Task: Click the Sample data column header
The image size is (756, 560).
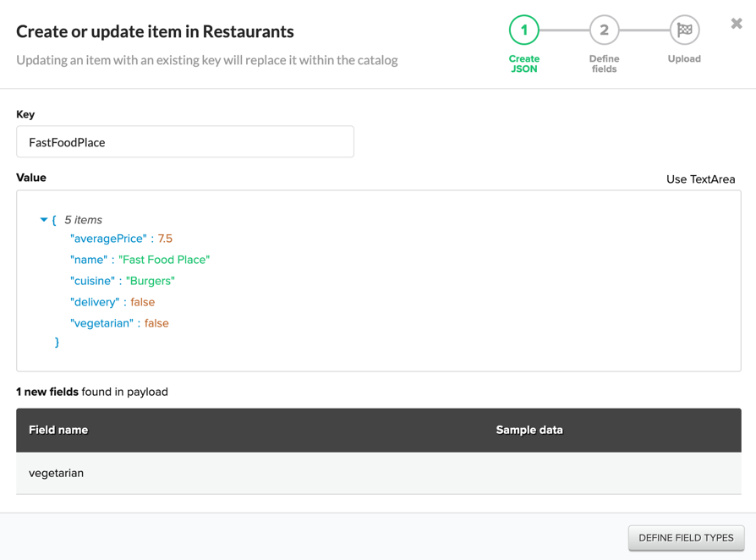Action: 529,430
